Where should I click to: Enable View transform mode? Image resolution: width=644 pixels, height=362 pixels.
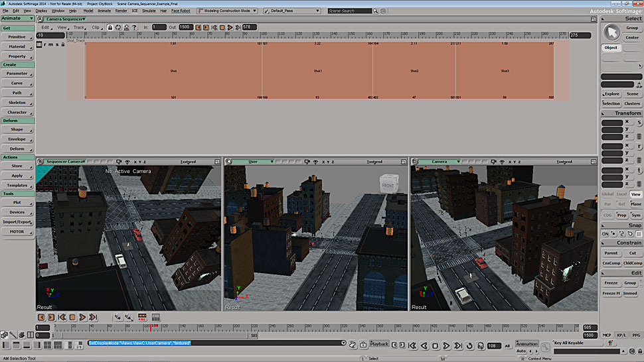click(635, 194)
